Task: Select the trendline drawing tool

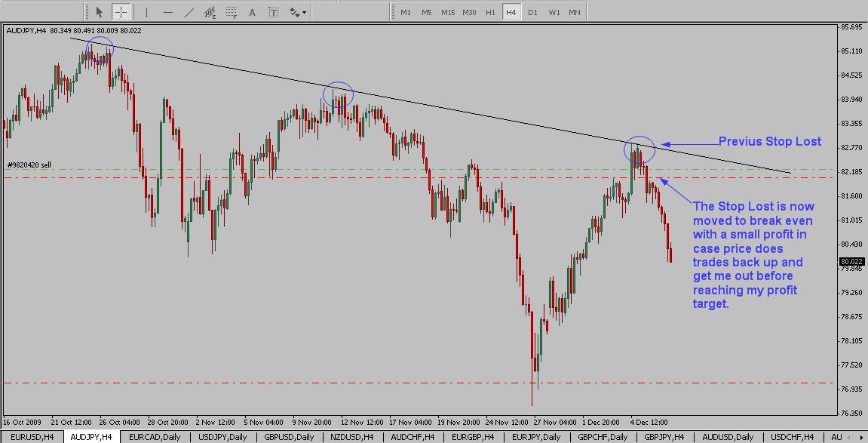Action: 189,12
